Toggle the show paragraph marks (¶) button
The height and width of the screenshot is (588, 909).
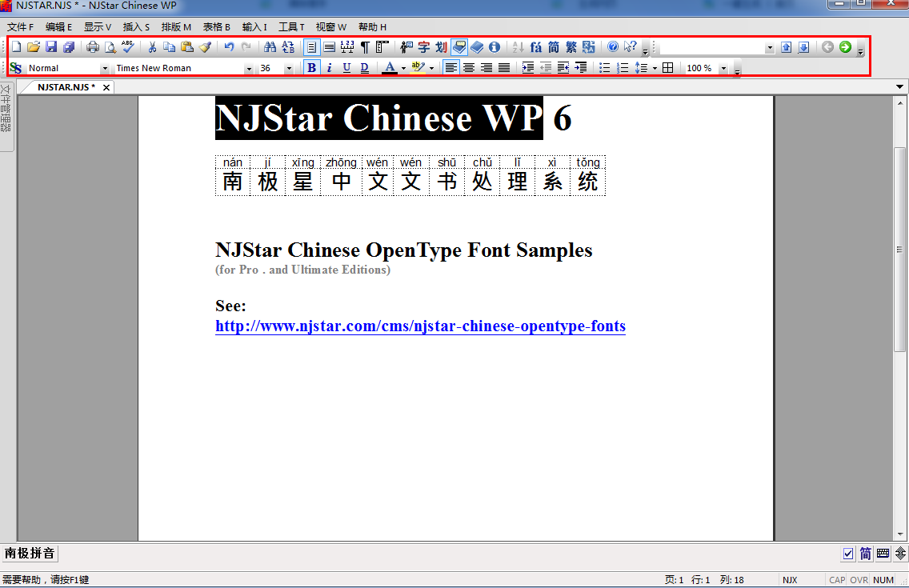[x=365, y=47]
